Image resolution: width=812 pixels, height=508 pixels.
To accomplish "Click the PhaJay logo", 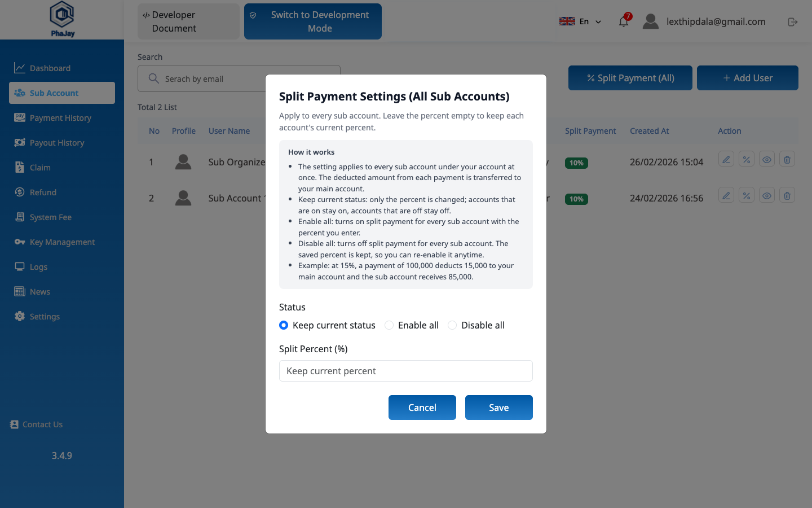I will click(x=62, y=19).
